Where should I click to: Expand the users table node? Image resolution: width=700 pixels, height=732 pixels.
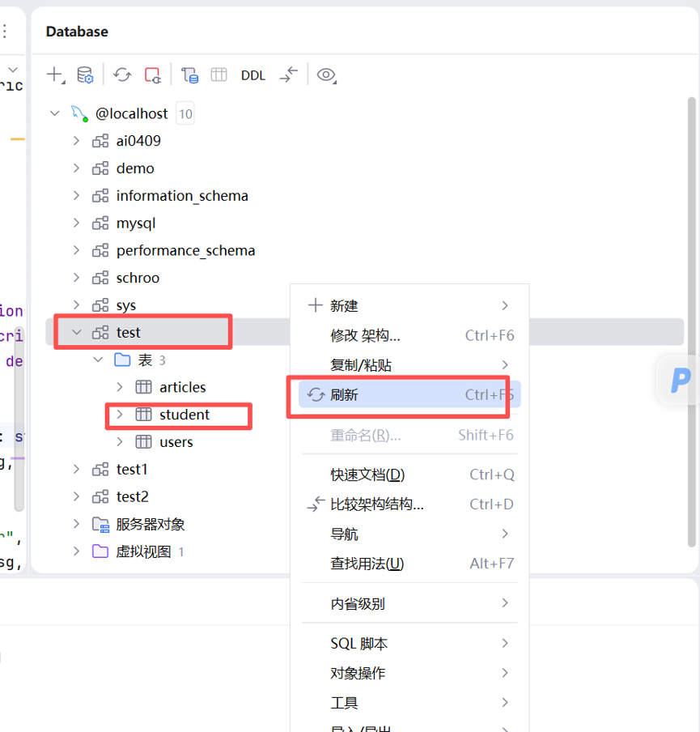click(x=120, y=441)
